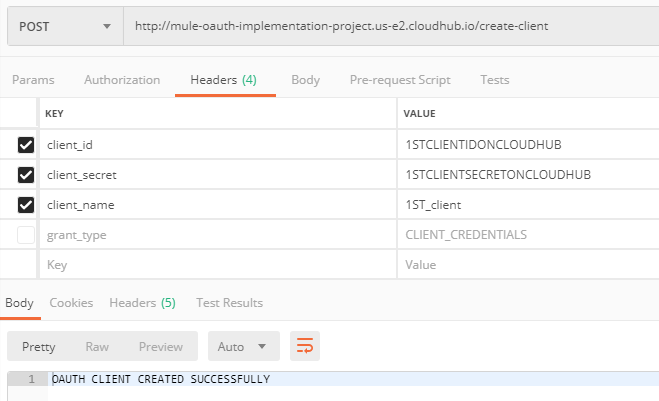Enable the grant_type header checkbox
Screen dimensions: 659x401
26,235
